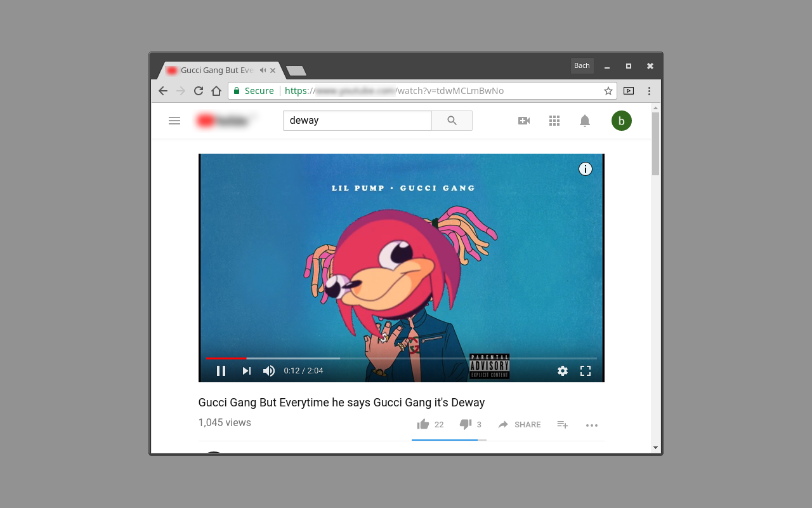Open the video info card

pyautogui.click(x=586, y=169)
